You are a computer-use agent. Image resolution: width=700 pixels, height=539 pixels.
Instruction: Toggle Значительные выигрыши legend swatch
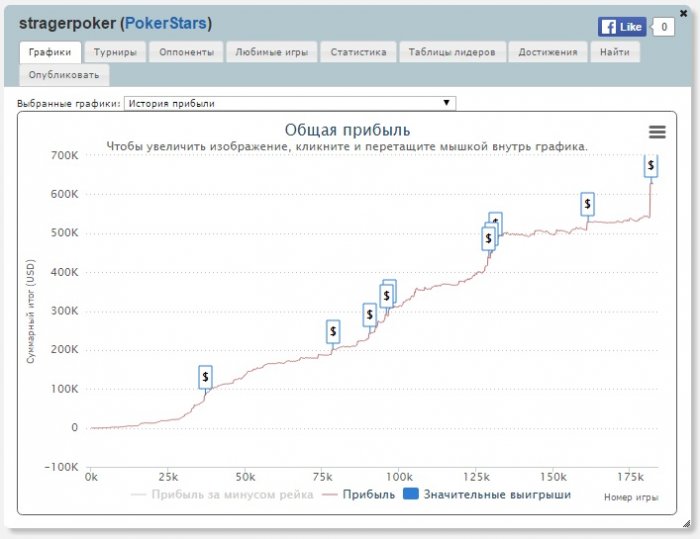pos(411,493)
